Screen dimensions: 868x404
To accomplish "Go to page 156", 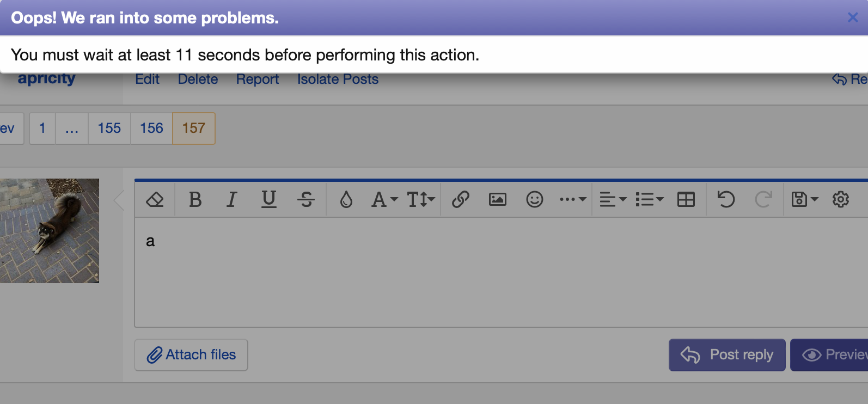I will (151, 128).
